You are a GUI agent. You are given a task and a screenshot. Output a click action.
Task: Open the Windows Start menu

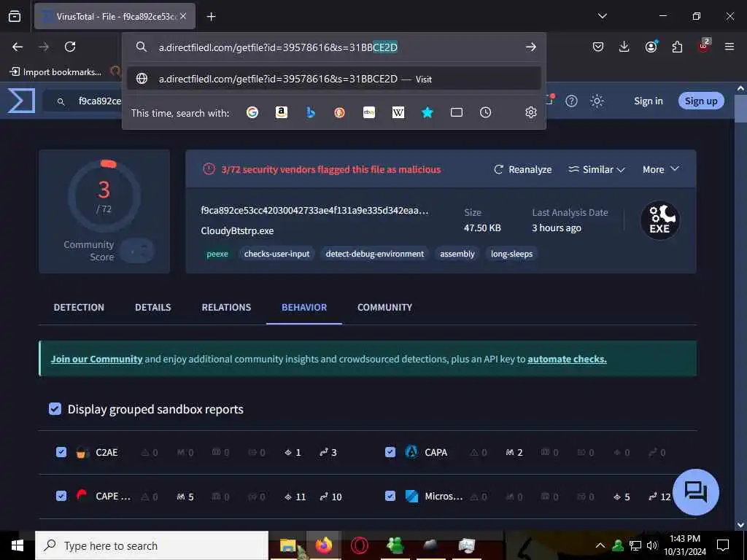click(x=18, y=545)
